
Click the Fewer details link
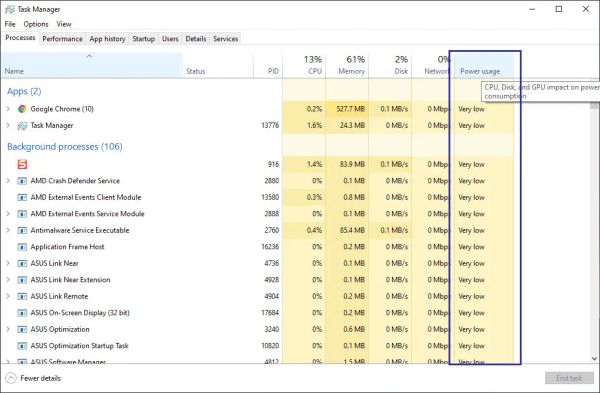41,378
